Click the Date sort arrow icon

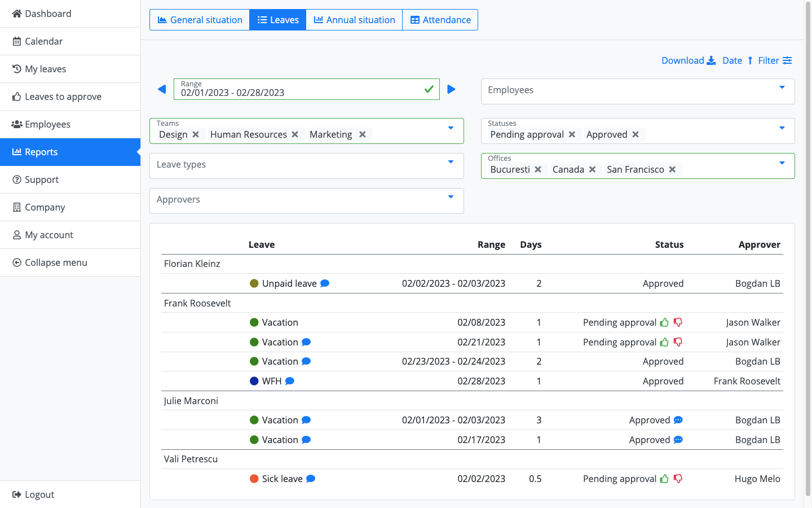[x=749, y=60]
